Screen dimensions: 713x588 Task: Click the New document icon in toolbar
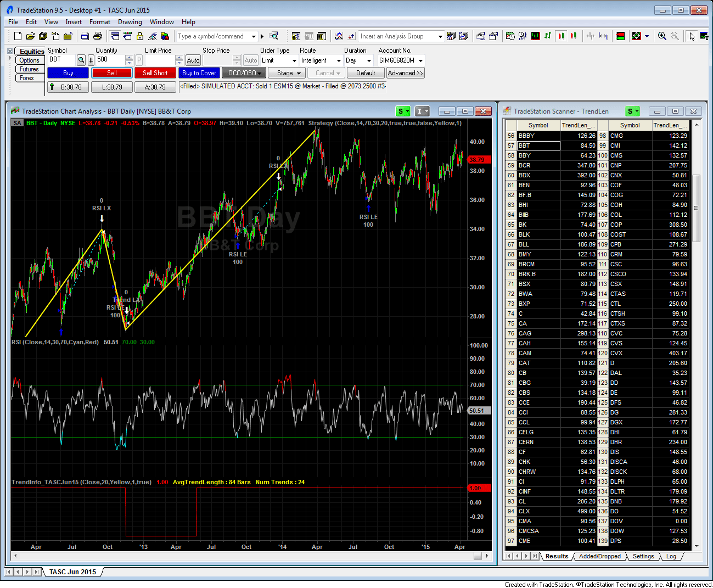pyautogui.click(x=18, y=36)
